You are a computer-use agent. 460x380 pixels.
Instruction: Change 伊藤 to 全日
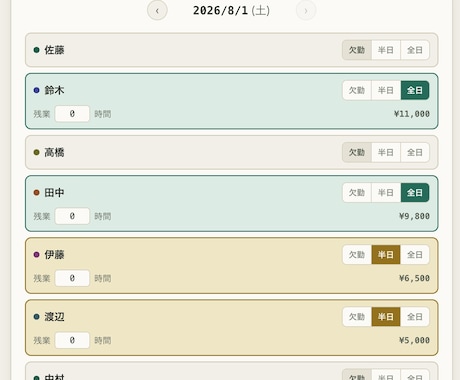pos(415,255)
